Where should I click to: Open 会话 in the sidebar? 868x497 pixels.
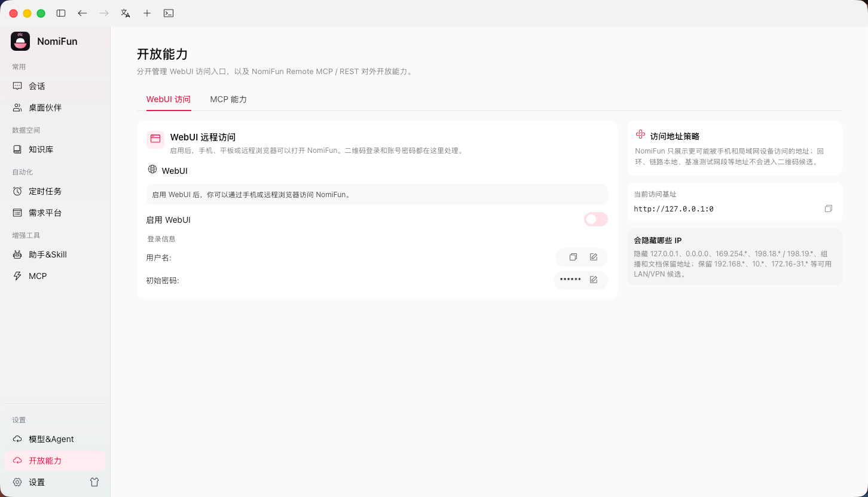pyautogui.click(x=55, y=86)
